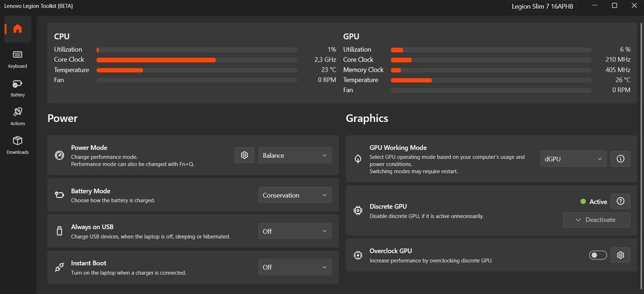Image resolution: width=644 pixels, height=294 pixels.
Task: Go to the Battery section icon
Action: [x=18, y=88]
